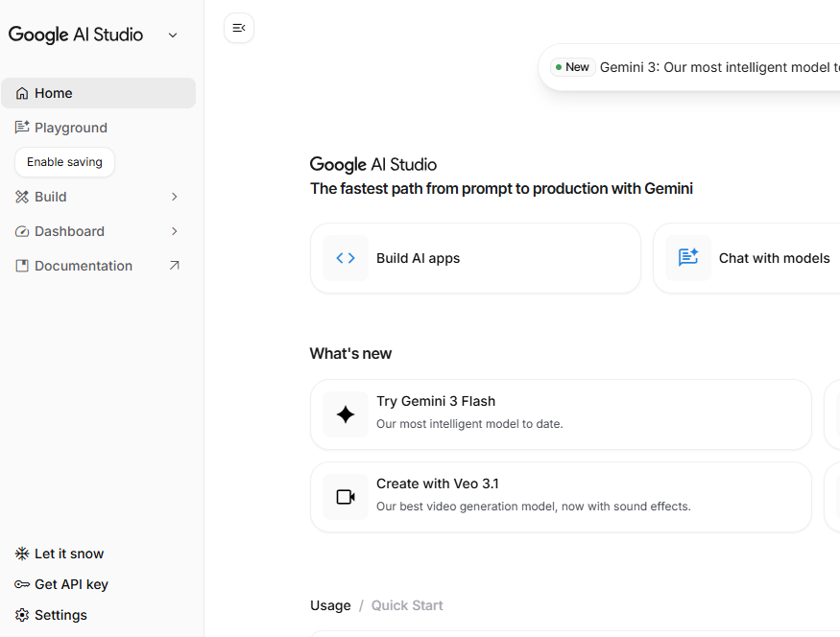
Task: Select the Usage tab
Action: [330, 605]
